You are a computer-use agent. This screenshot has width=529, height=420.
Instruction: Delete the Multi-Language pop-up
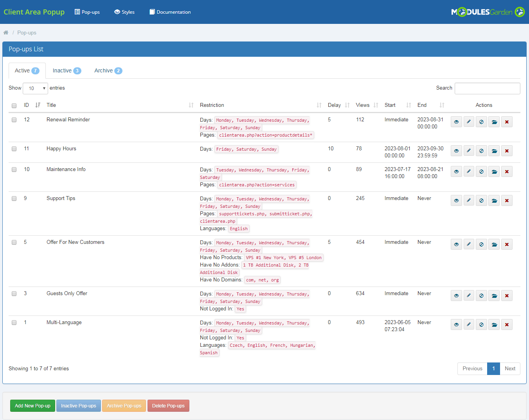[x=507, y=324]
